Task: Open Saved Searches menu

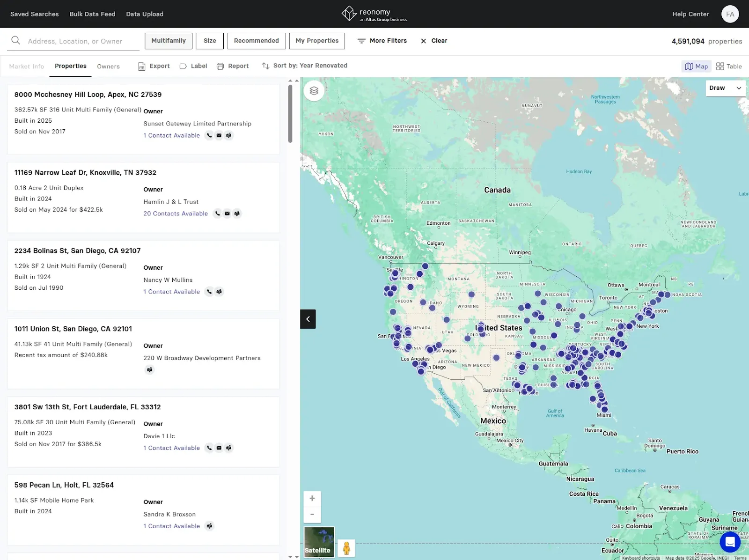Action: (35, 14)
